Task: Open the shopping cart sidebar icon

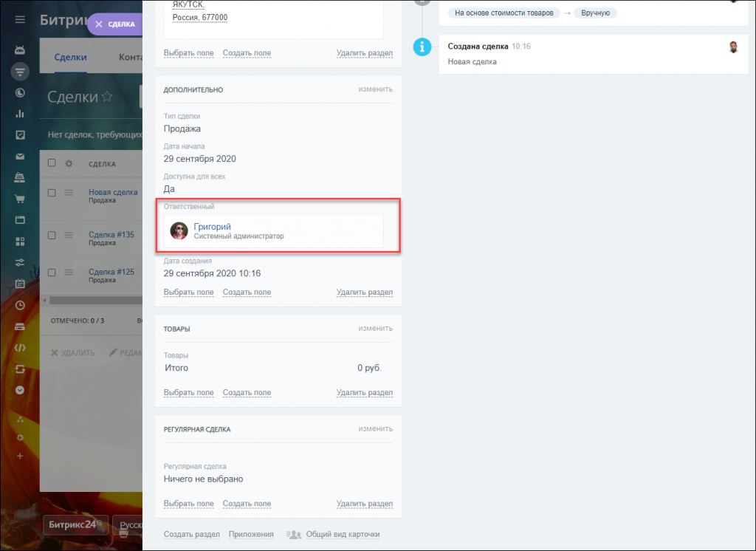Action: coord(20,199)
